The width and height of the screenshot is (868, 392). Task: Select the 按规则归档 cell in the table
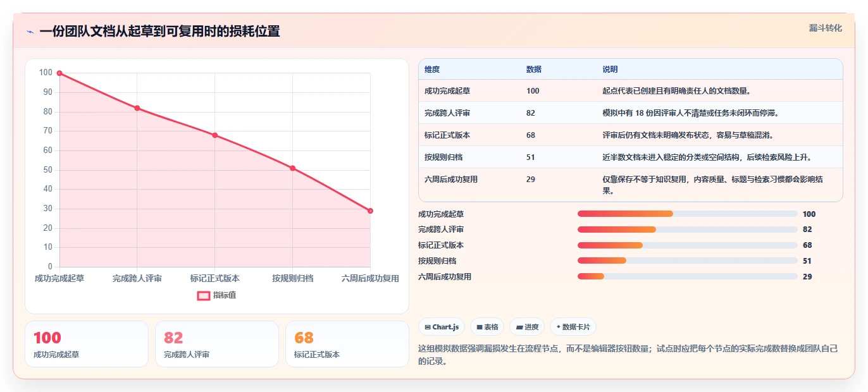(x=443, y=157)
